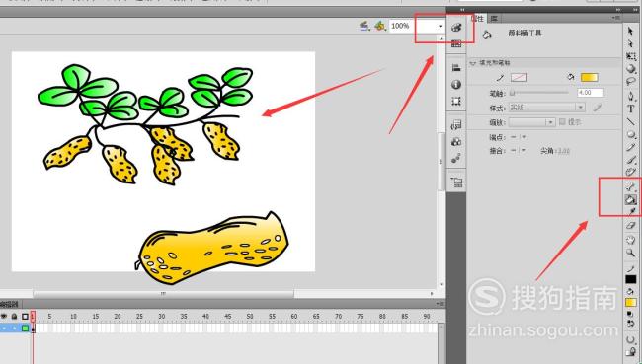This screenshot has width=642, height=364.
Task: Toggle the lock fill option
Action: 630,352
